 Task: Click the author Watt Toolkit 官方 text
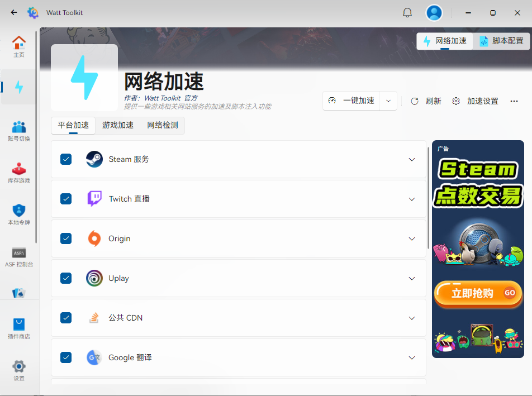(160, 98)
